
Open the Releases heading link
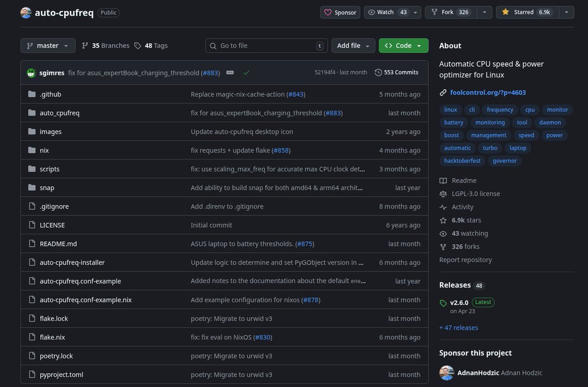pos(455,285)
